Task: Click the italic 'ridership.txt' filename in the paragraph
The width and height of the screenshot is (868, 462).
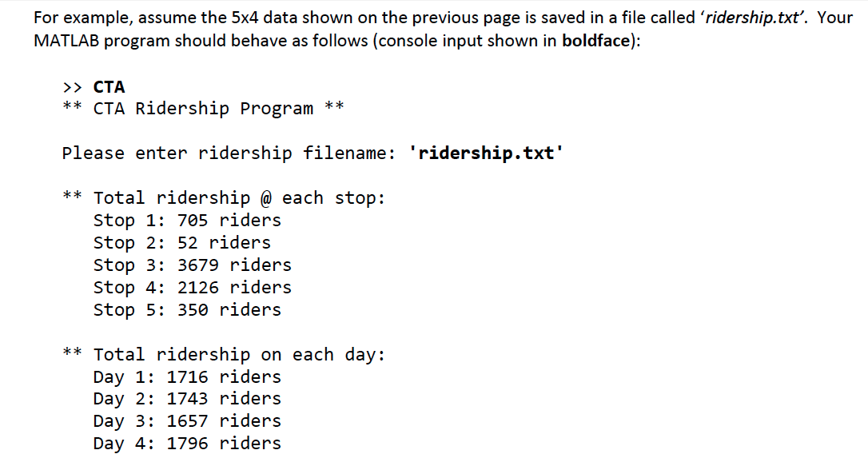Action: coord(753,18)
